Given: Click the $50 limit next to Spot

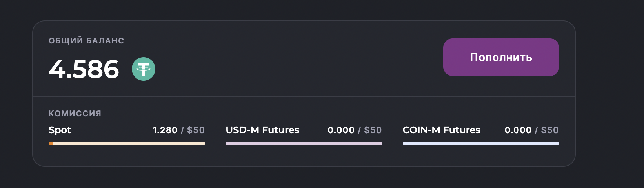Looking at the screenshot, I should coord(196,130).
